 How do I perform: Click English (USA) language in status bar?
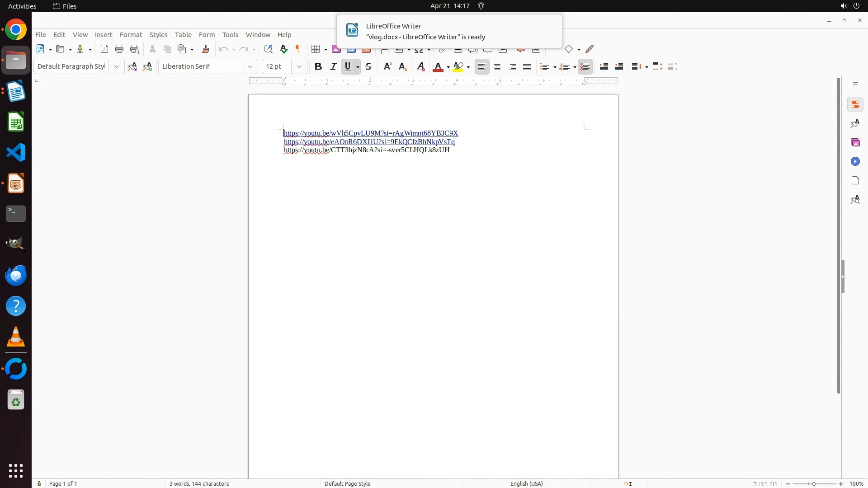point(526,483)
